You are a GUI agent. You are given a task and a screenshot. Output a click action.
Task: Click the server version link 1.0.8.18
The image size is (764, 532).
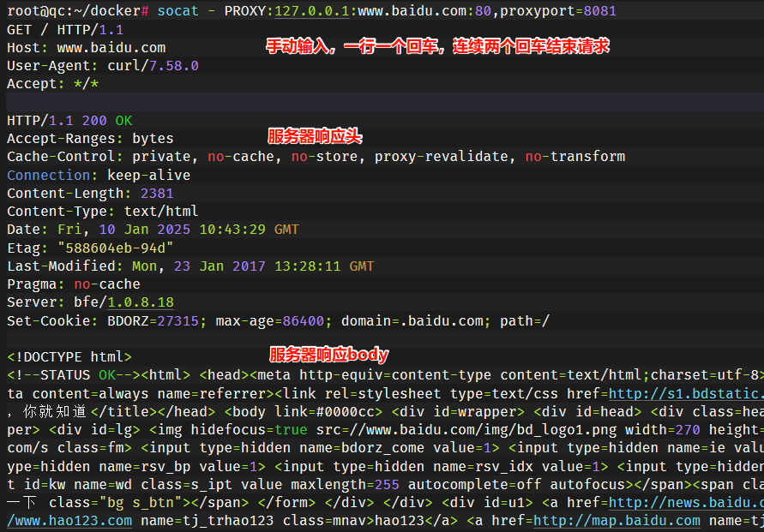pyautogui.click(x=141, y=302)
